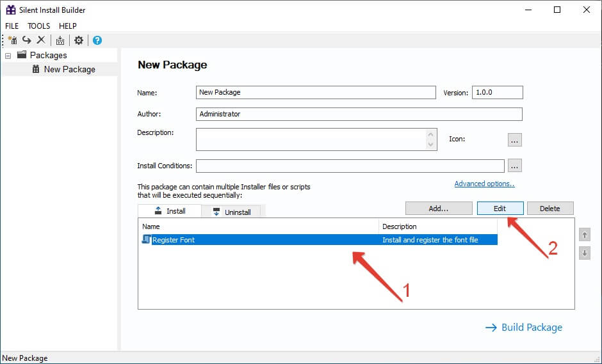Click the Packages folder icon
602x364 pixels.
pos(22,55)
